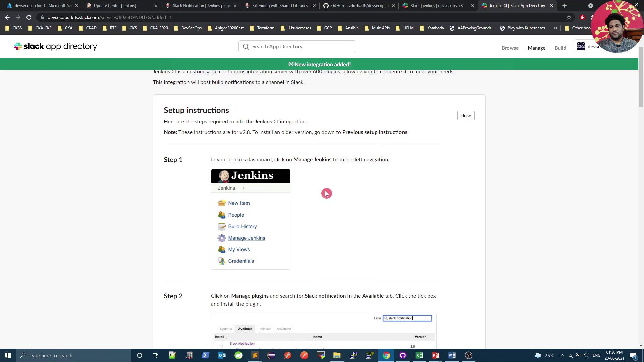
Task: Open Chrome tab search dropdown
Action: click(591, 6)
